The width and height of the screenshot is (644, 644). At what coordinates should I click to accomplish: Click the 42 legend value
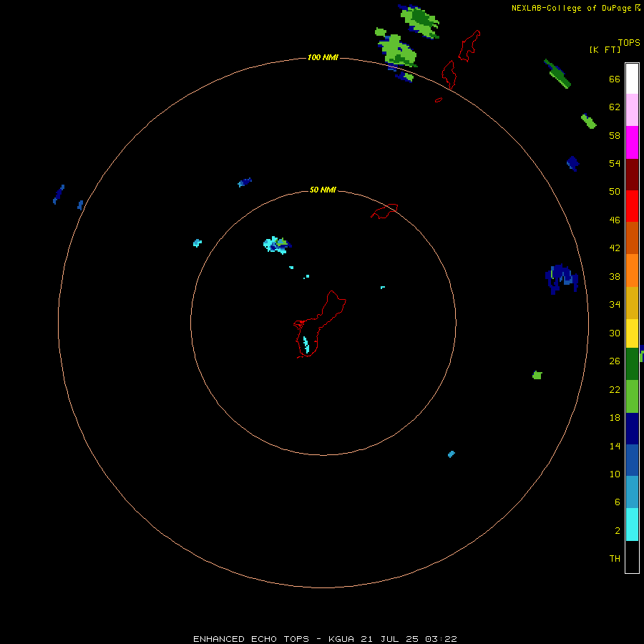pyautogui.click(x=615, y=248)
